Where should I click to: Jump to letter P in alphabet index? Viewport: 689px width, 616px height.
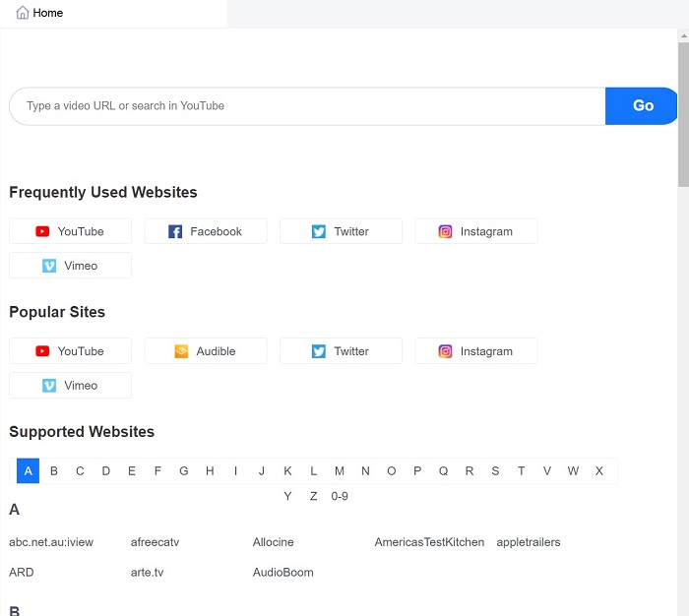[x=417, y=471]
